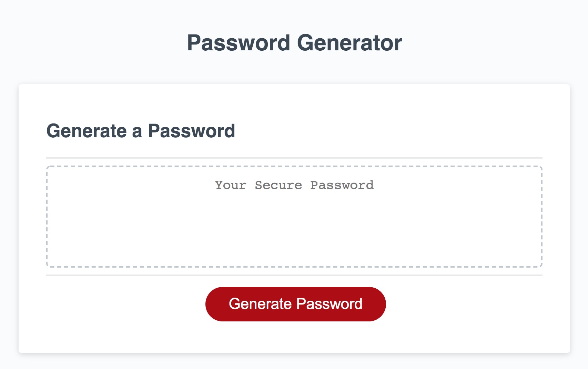Click the empty space inside the password region
This screenshot has width=588, height=369.
[294, 241]
